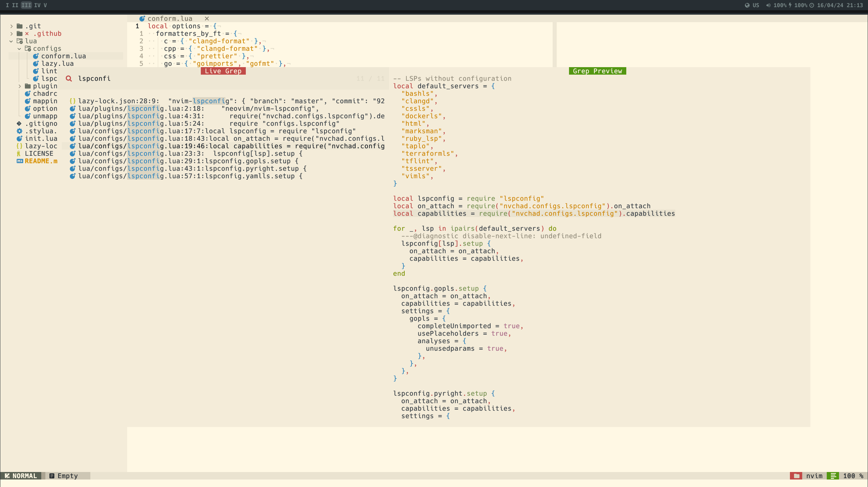Click the NORMAL mode indicator
The height and width of the screenshot is (487, 868).
[x=21, y=476]
